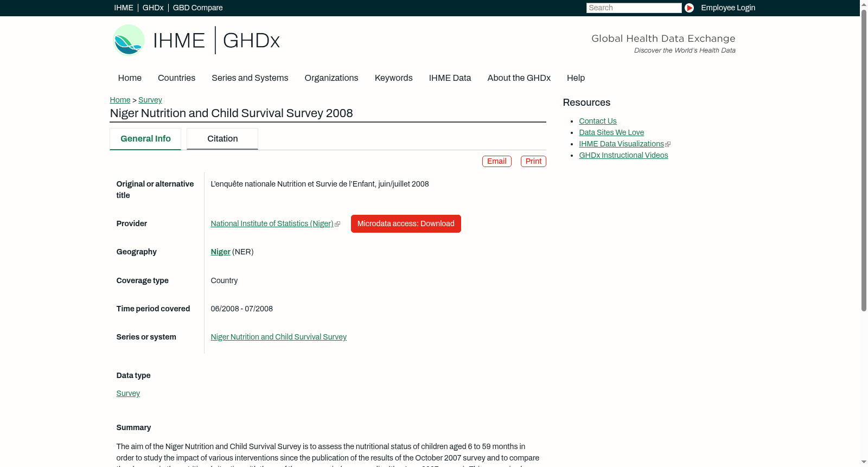Open the GHDx top bar link
This screenshot has width=868, height=467.
[153, 8]
